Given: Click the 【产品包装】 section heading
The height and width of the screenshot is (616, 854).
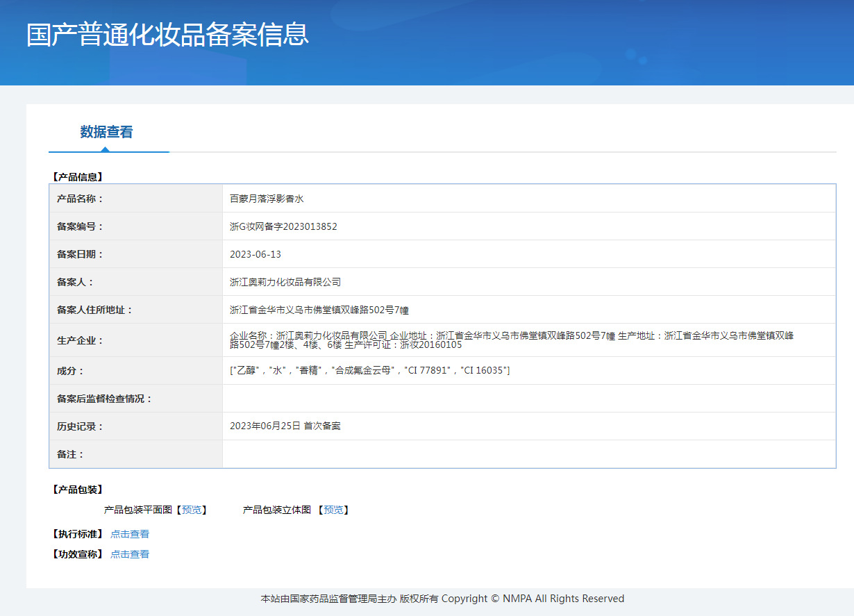Looking at the screenshot, I should click(x=76, y=489).
